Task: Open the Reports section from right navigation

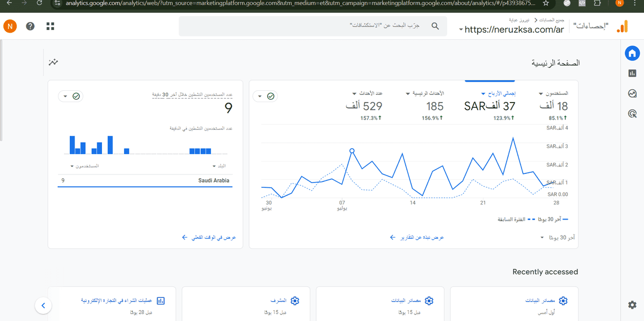Action: 632,73
